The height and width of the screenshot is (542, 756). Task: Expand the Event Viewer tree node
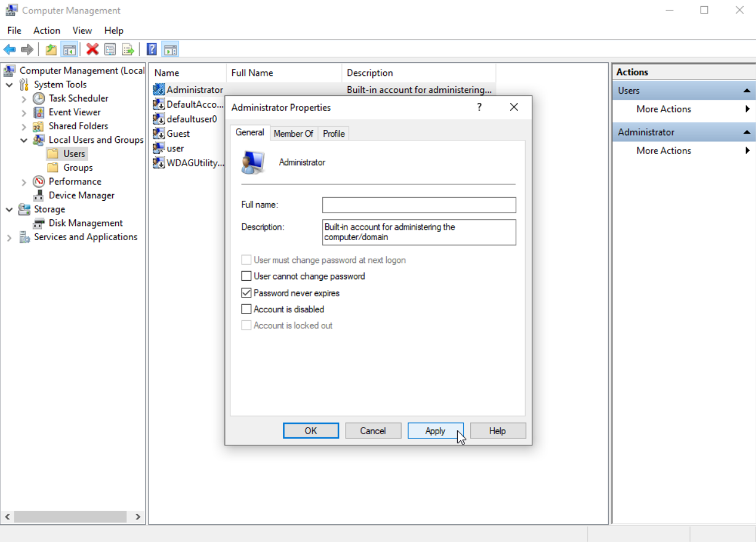pos(24,112)
